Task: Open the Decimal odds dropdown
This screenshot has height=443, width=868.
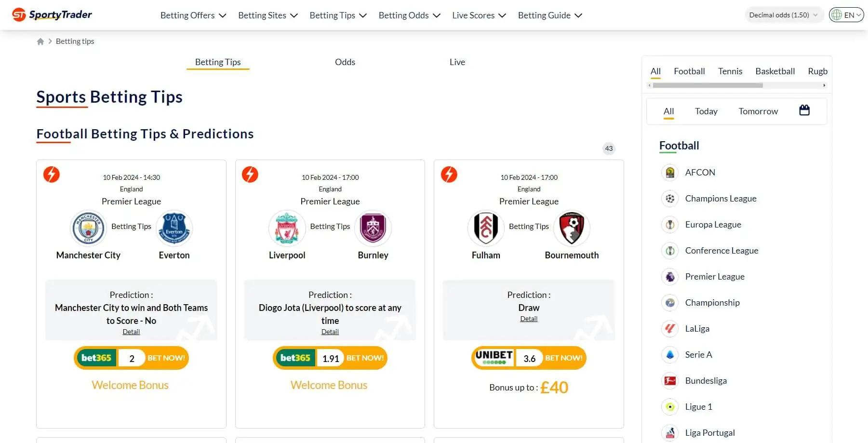Action: pos(783,14)
